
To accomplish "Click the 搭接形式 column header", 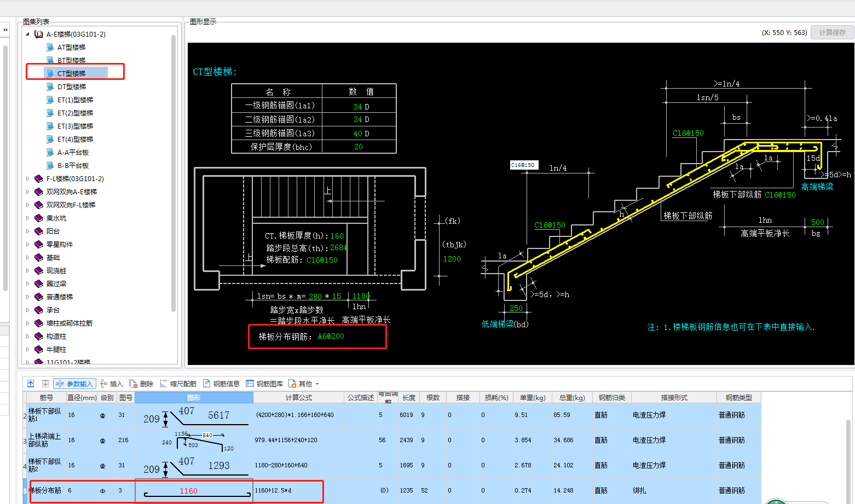I will coord(674,397).
